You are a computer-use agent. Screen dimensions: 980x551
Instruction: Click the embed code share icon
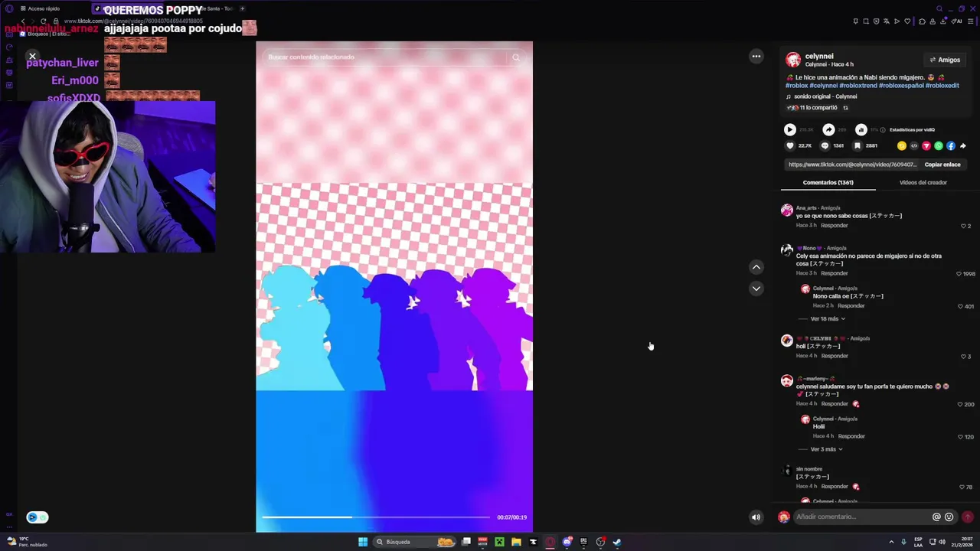[x=913, y=146]
